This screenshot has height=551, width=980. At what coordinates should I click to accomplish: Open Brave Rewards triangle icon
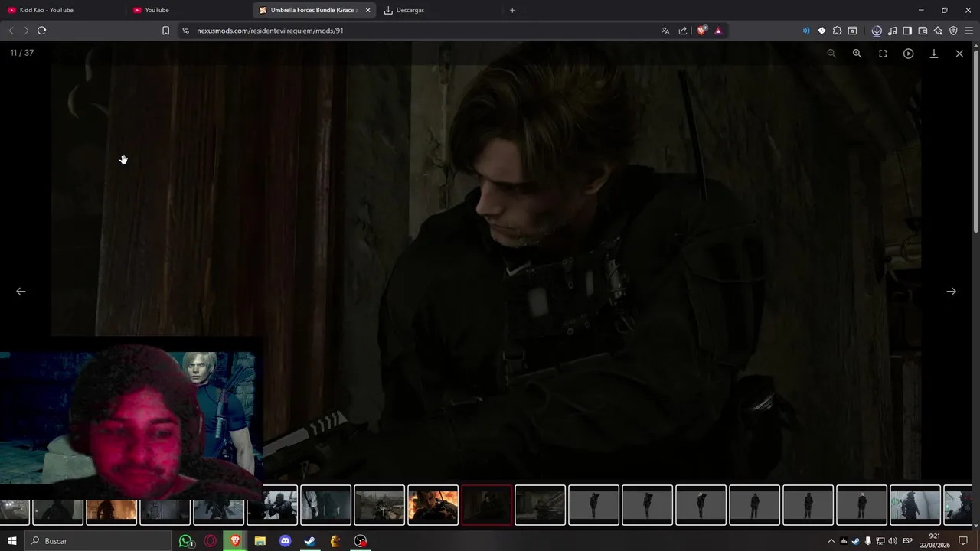tap(718, 31)
